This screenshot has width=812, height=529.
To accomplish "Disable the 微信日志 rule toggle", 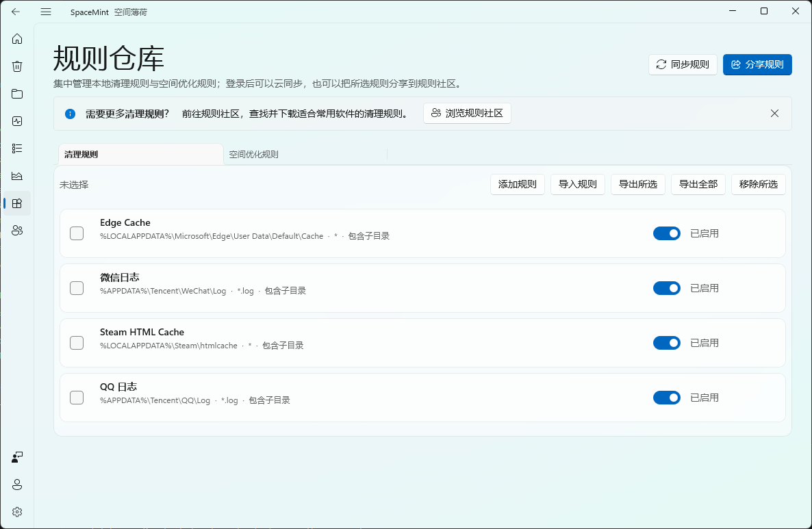I will coord(666,288).
